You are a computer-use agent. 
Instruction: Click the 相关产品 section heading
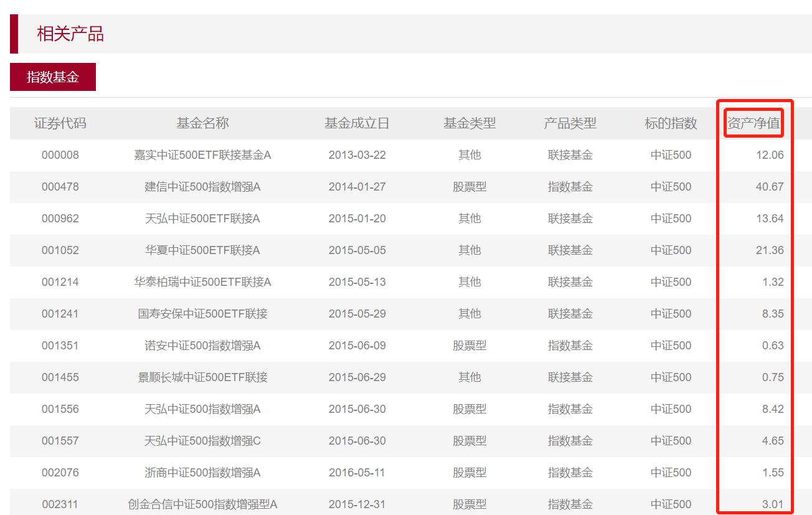(70, 34)
